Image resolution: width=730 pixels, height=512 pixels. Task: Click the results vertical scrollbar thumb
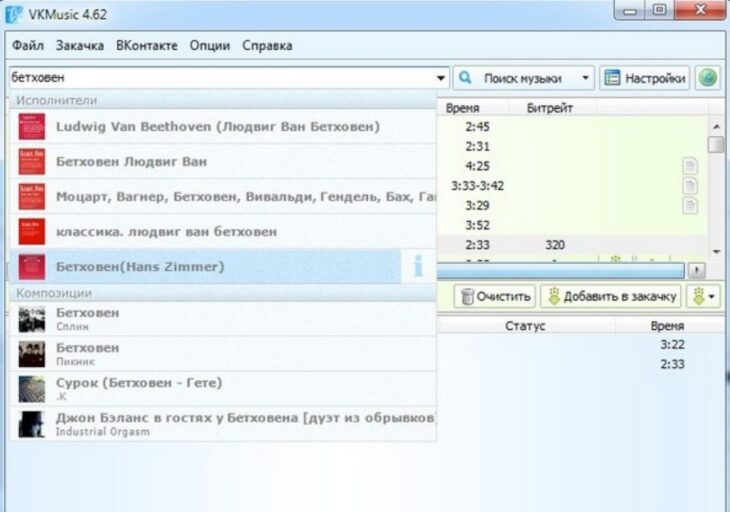click(716, 144)
